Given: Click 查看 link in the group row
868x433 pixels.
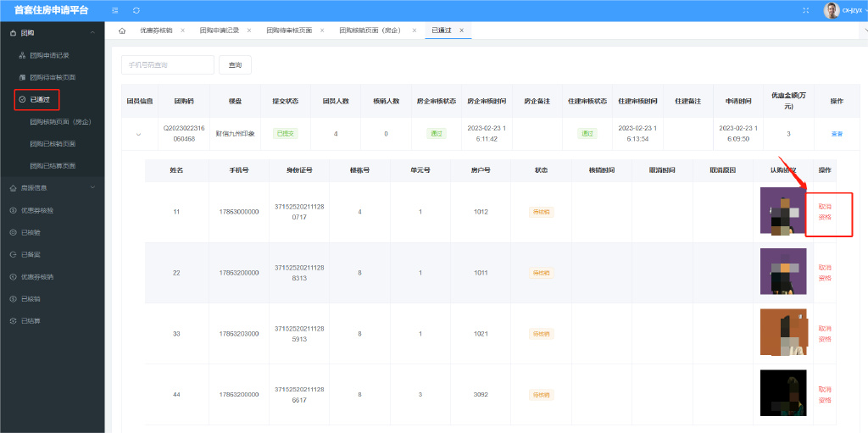Looking at the screenshot, I should [x=837, y=134].
